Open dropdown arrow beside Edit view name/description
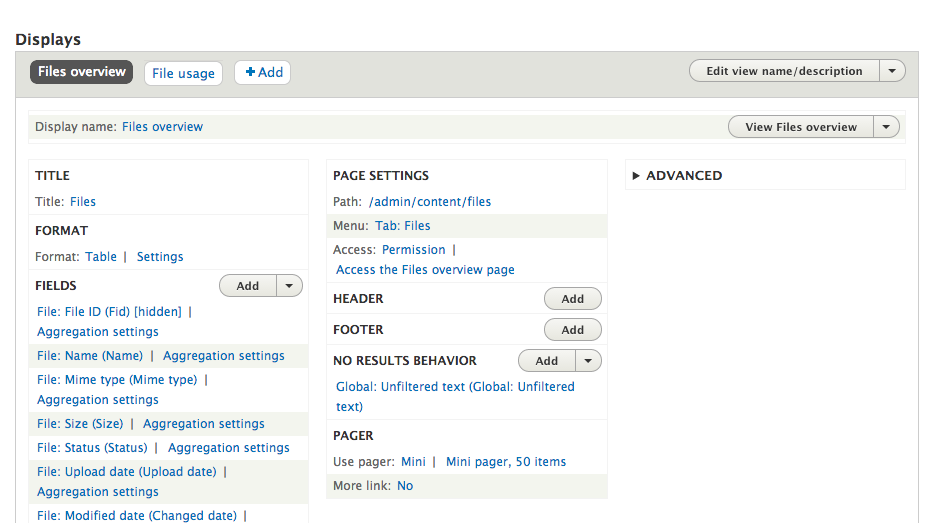 coord(892,71)
